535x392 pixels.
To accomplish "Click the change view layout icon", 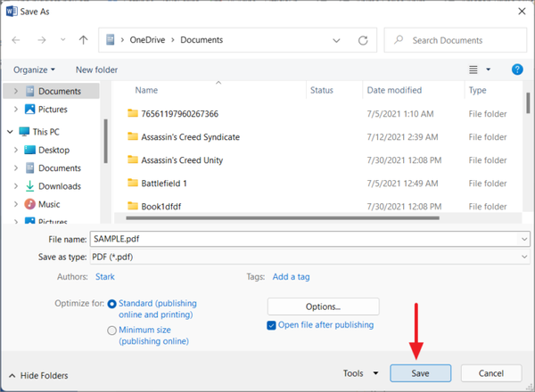I will click(x=473, y=69).
